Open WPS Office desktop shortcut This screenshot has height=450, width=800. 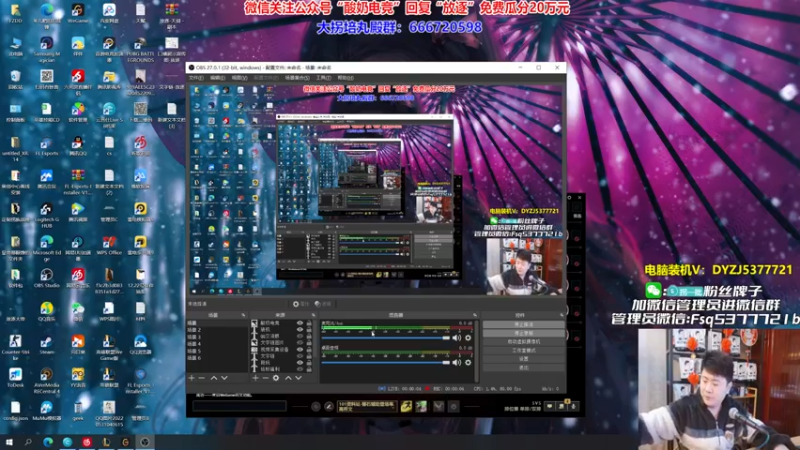click(x=109, y=245)
